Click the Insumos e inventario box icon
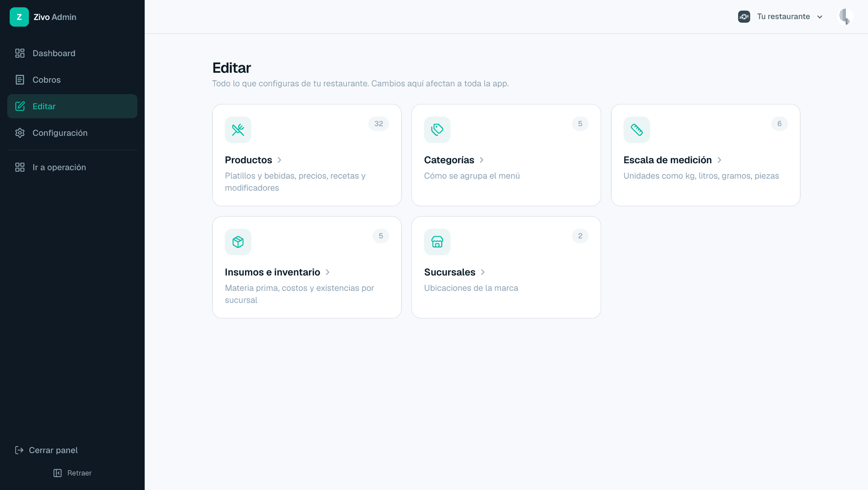Image resolution: width=868 pixels, height=490 pixels. click(238, 242)
